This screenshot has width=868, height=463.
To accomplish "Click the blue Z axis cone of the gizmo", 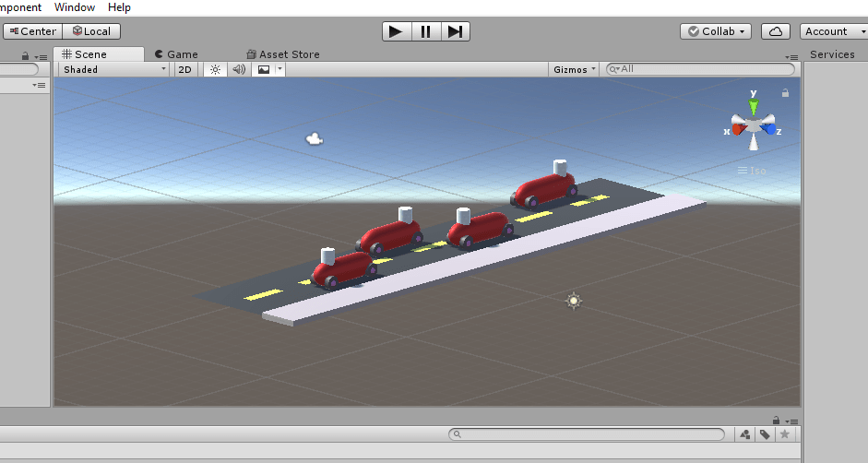I will tap(768, 128).
